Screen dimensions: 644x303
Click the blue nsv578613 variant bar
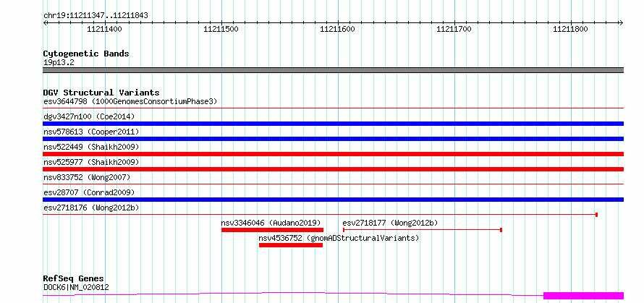tap(334, 139)
